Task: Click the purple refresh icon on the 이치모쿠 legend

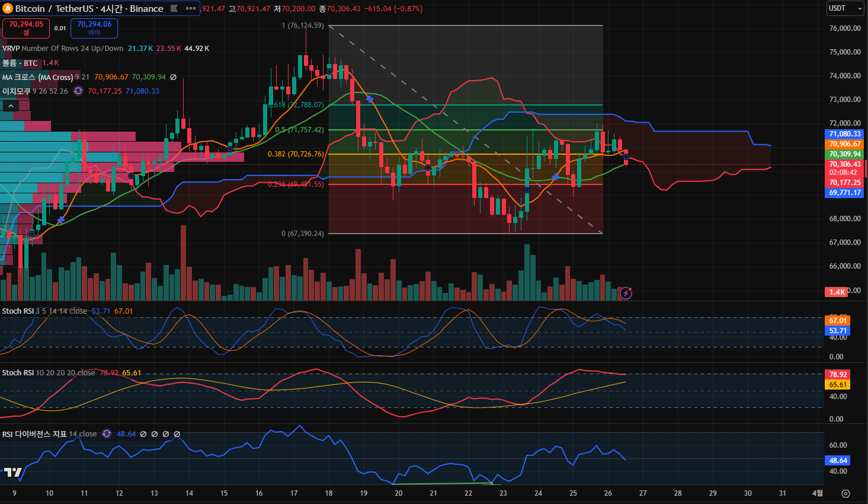Action: [x=78, y=91]
